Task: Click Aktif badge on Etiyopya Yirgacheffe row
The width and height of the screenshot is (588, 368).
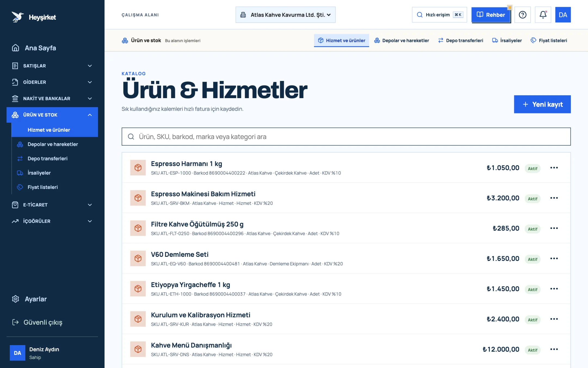Action: tap(532, 289)
